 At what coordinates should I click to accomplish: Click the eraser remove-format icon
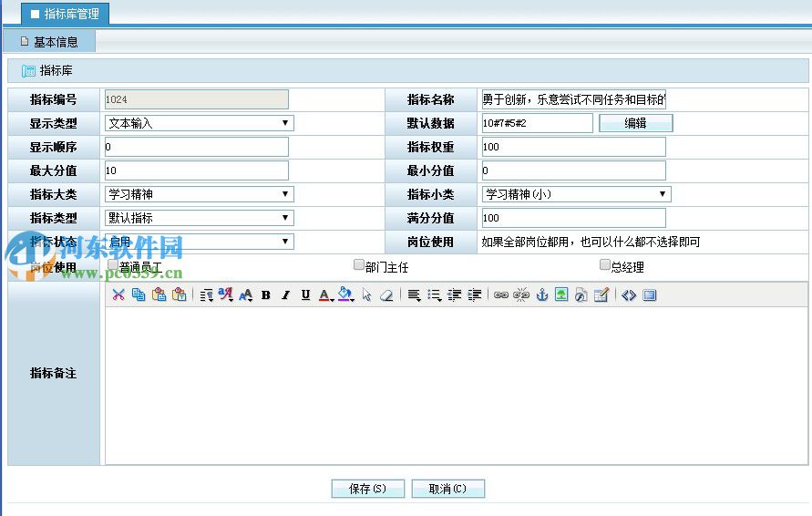coord(386,294)
